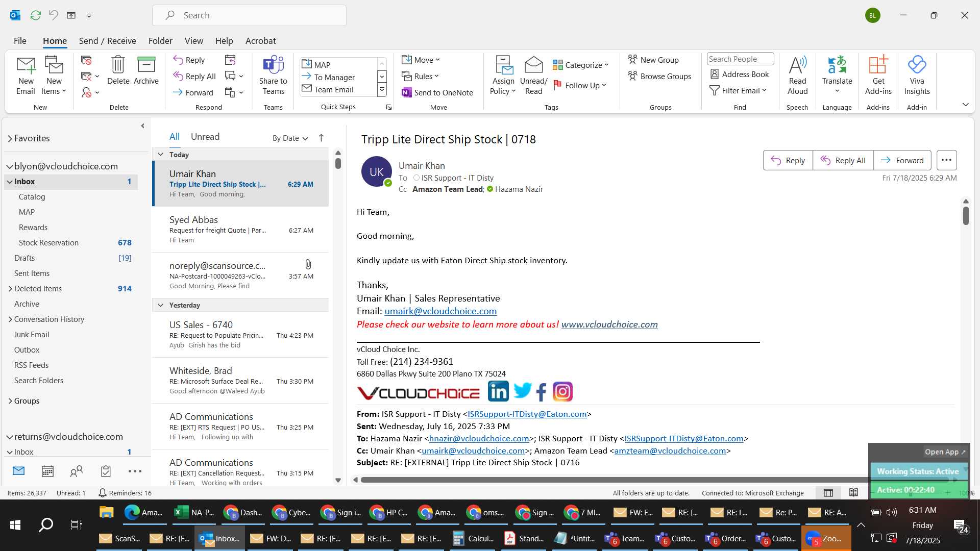
Task: Expand the Conversation History folder
Action: (x=10, y=319)
